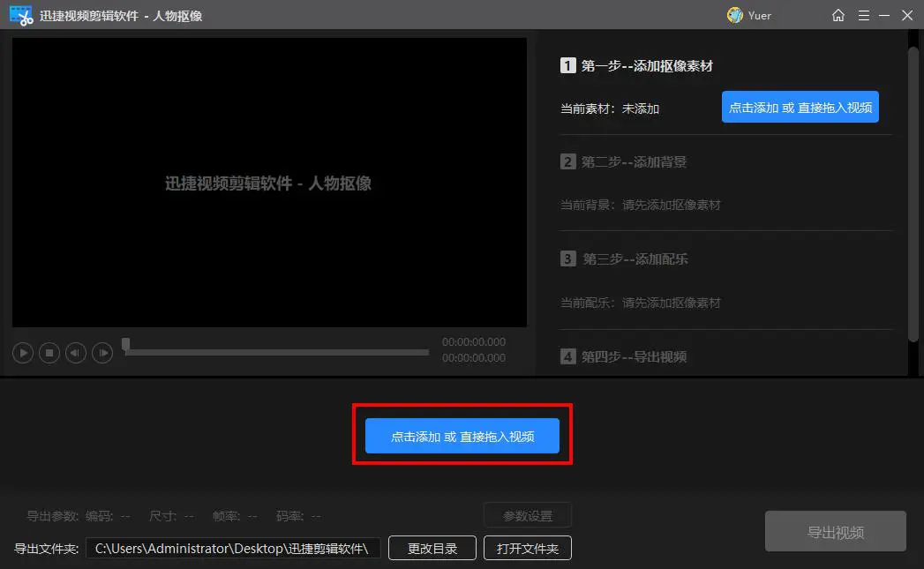924x569 pixels.
Task: Click the video preview area
Action: point(269,183)
